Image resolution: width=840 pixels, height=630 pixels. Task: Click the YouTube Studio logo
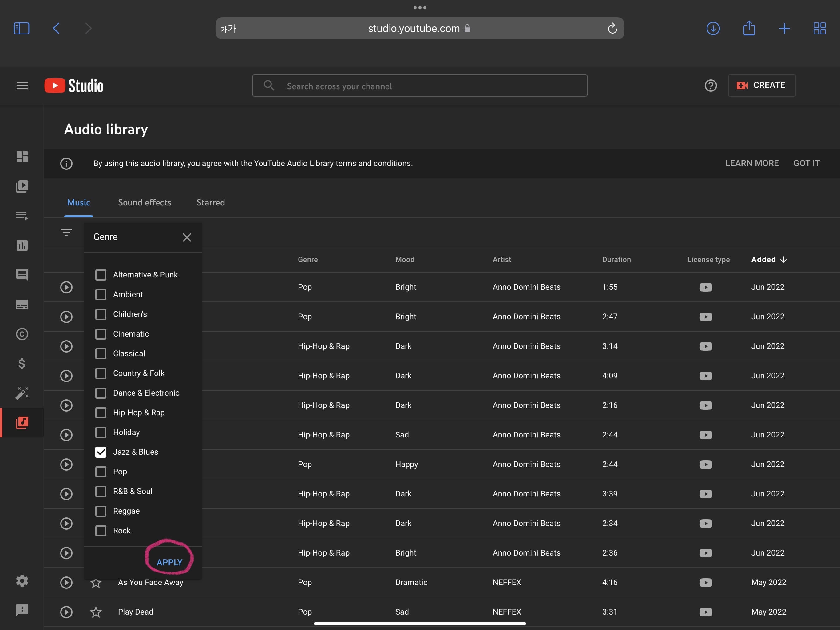(x=74, y=86)
